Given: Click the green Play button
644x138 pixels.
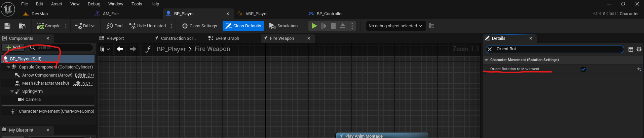Looking at the screenshot, I should [x=314, y=26].
